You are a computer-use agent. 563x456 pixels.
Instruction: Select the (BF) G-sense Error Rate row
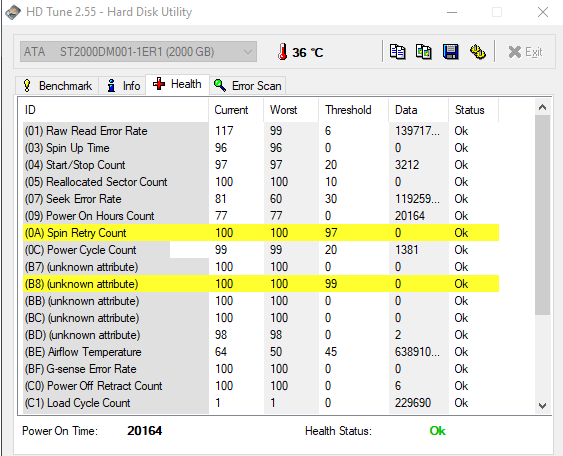tap(261, 369)
